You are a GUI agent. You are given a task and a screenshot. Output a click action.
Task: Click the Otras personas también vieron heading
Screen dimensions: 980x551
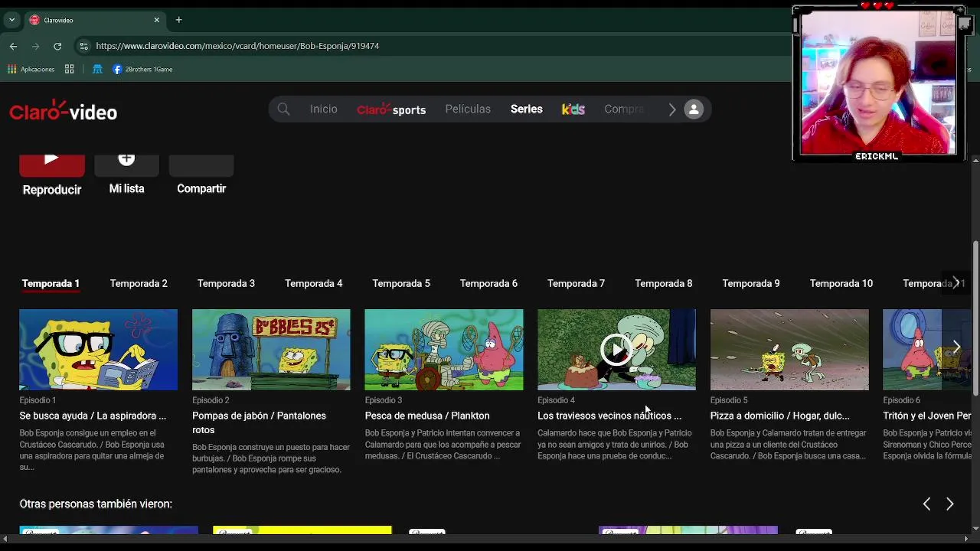(96, 504)
